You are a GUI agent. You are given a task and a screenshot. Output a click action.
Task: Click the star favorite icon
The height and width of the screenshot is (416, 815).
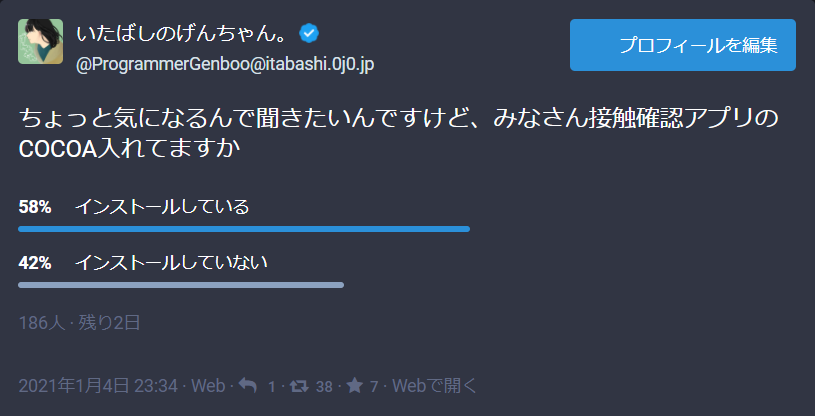[355, 386]
